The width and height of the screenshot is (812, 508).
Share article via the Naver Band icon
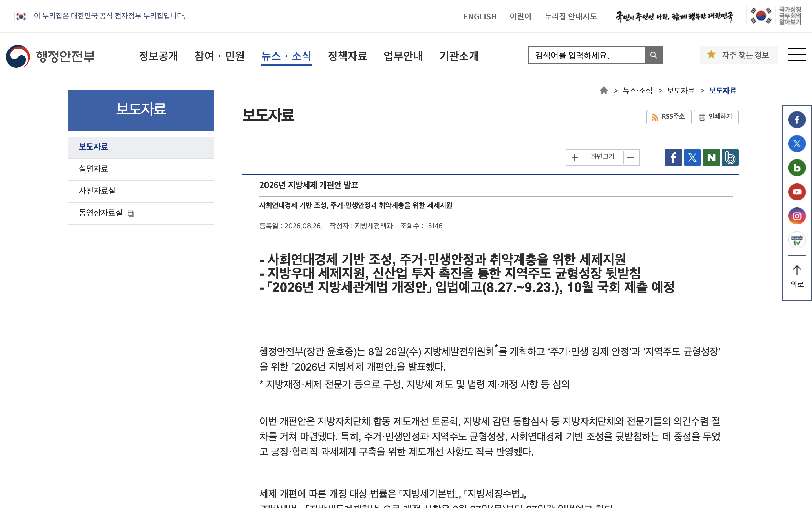(730, 157)
